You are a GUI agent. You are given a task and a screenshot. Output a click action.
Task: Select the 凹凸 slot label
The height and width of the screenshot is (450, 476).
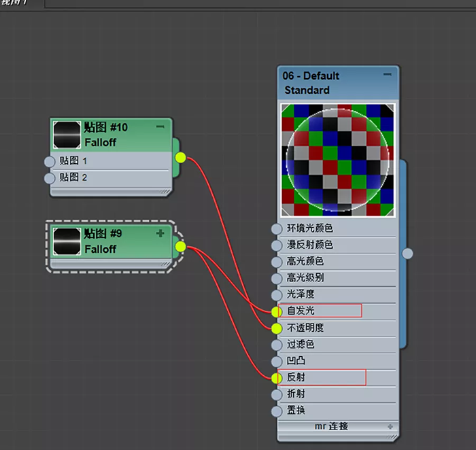point(296,360)
